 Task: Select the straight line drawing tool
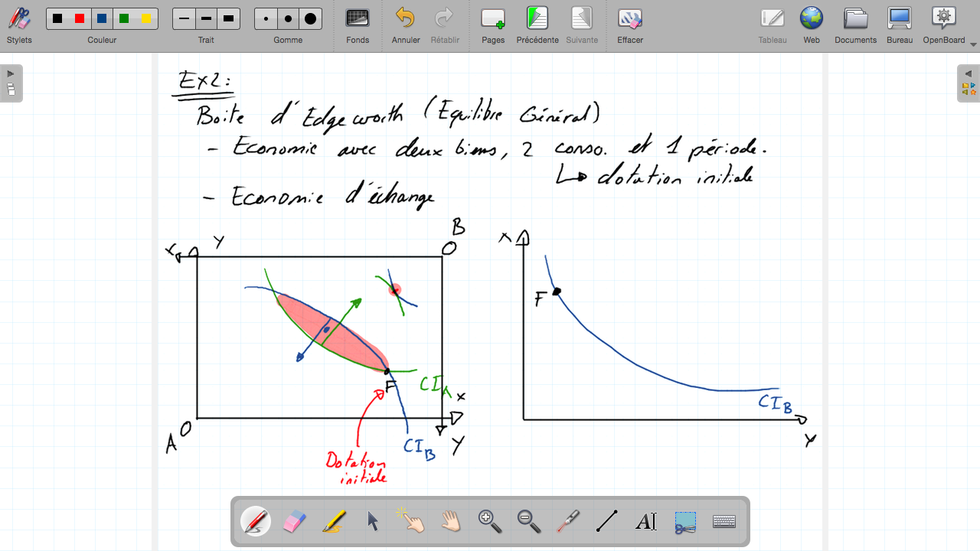[x=607, y=522]
